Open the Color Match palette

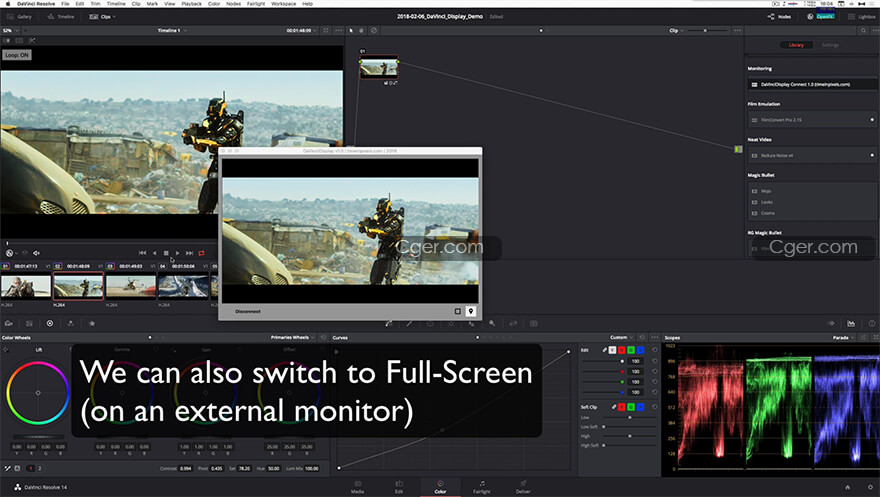tap(29, 323)
